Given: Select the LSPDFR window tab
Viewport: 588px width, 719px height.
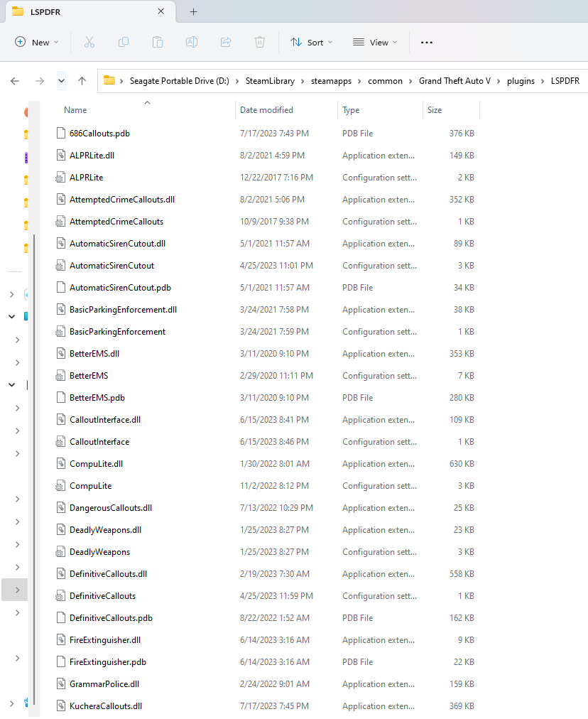Looking at the screenshot, I should pyautogui.click(x=89, y=12).
